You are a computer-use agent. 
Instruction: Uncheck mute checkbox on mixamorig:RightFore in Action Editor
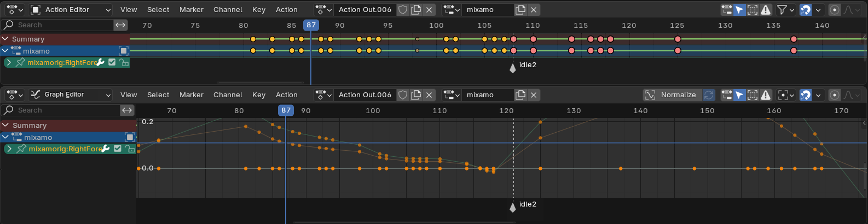point(112,62)
